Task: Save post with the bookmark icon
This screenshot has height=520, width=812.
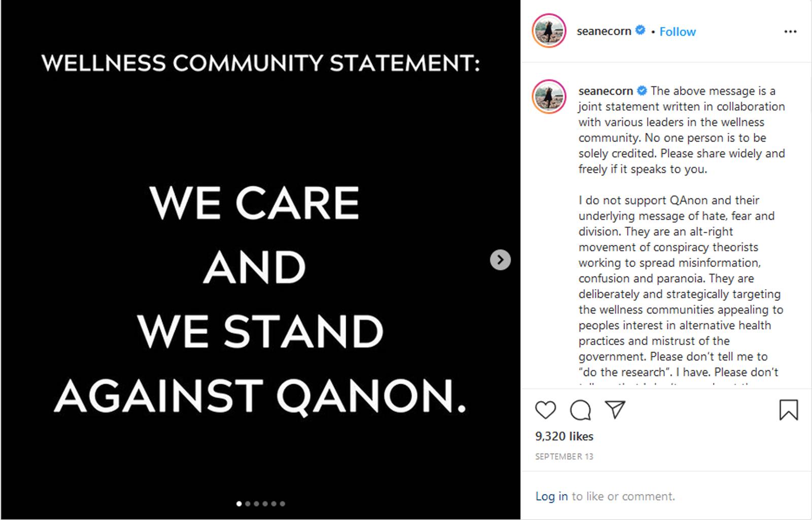Action: (x=789, y=410)
